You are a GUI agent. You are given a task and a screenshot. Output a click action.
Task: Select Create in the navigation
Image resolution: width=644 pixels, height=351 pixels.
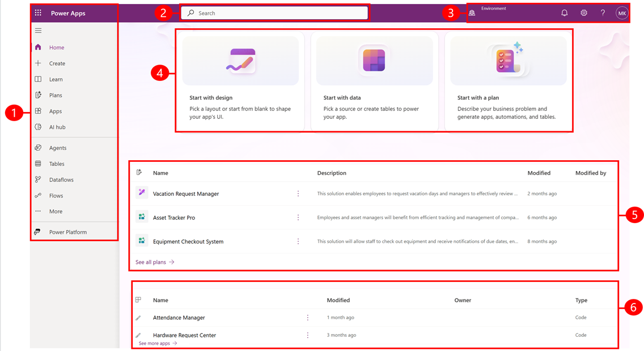tap(57, 63)
